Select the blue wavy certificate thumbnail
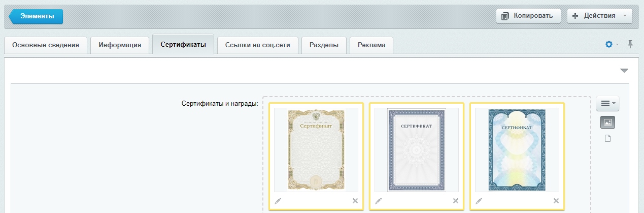The image size is (644, 213). point(517,150)
